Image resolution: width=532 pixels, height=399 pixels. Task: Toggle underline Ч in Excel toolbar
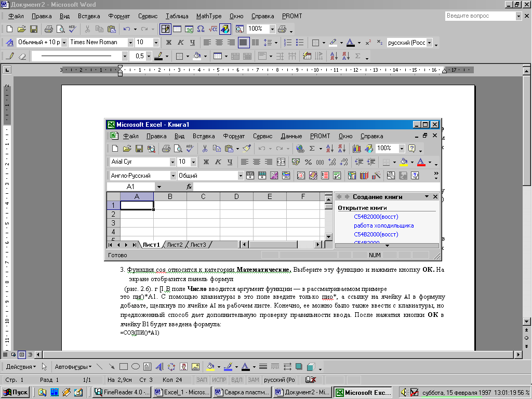[x=230, y=162]
